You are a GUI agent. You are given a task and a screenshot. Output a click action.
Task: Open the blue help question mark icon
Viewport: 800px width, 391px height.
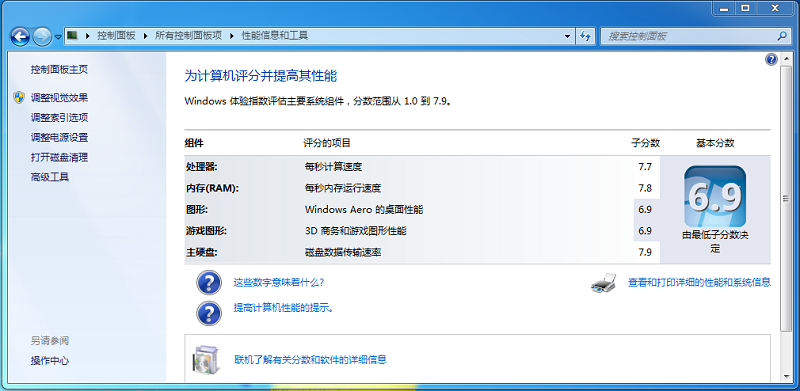click(771, 59)
